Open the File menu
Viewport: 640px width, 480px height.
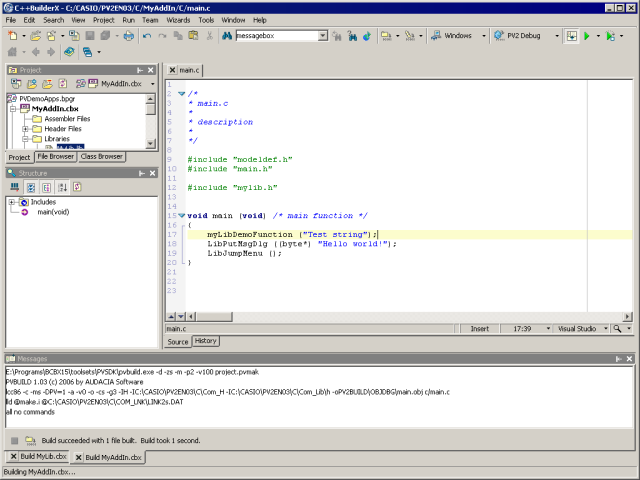pos(11,20)
